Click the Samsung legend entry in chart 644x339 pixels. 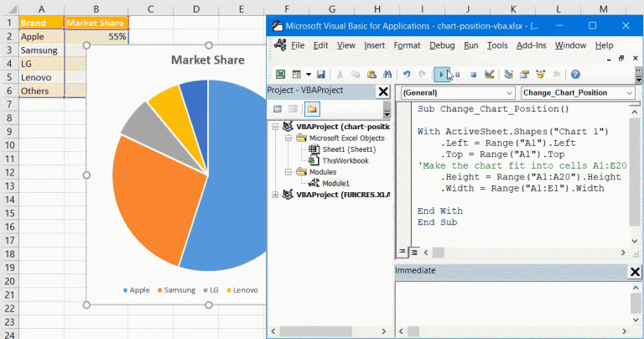(177, 290)
